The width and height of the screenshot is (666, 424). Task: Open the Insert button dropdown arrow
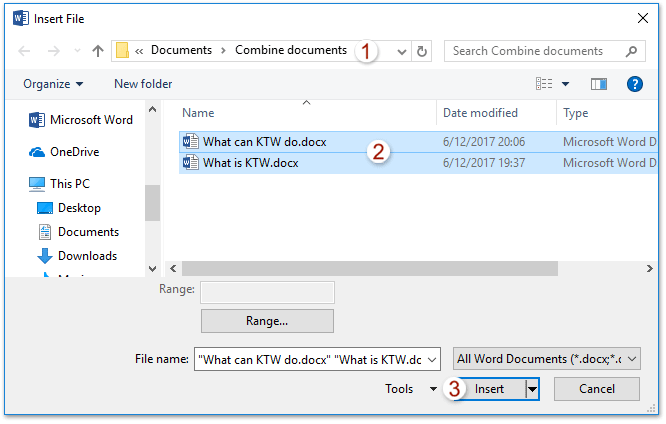(532, 389)
